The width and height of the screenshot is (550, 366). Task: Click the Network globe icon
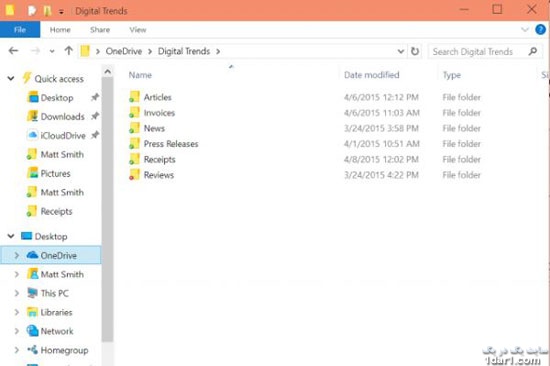click(x=32, y=331)
